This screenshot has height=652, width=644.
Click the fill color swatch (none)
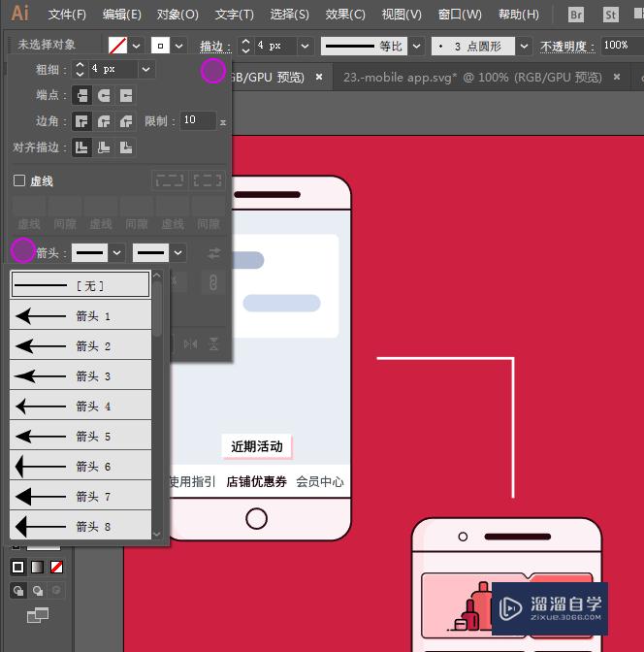pos(117,46)
